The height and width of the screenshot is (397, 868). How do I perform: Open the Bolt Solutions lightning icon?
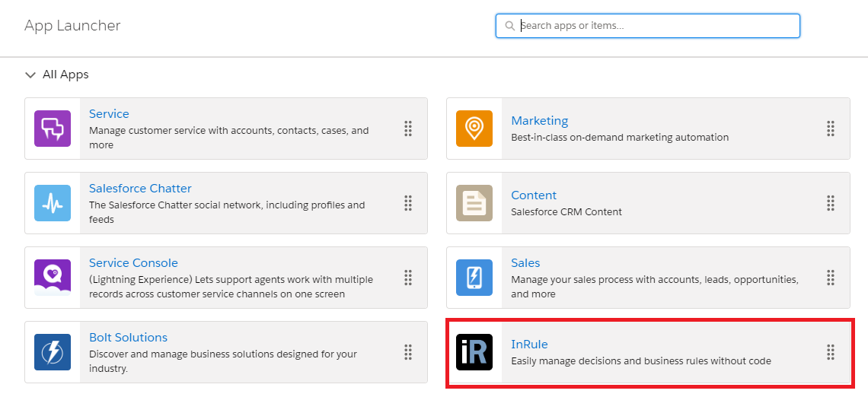point(53,352)
